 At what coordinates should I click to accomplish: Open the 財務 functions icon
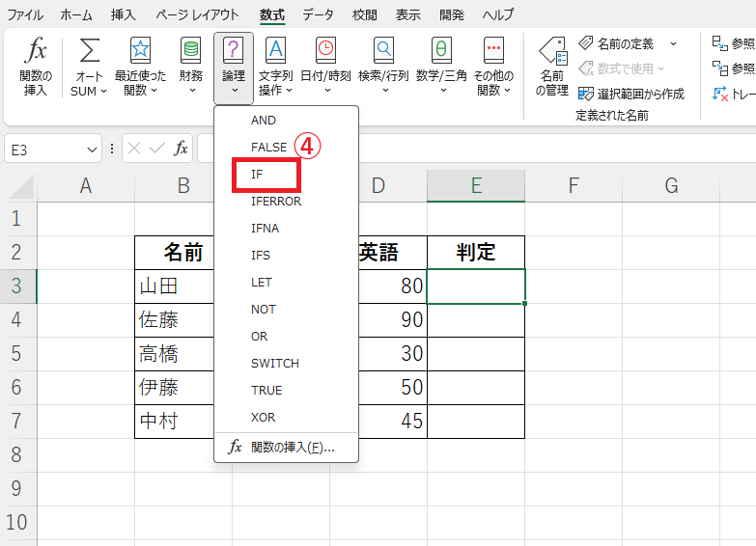pos(191,50)
